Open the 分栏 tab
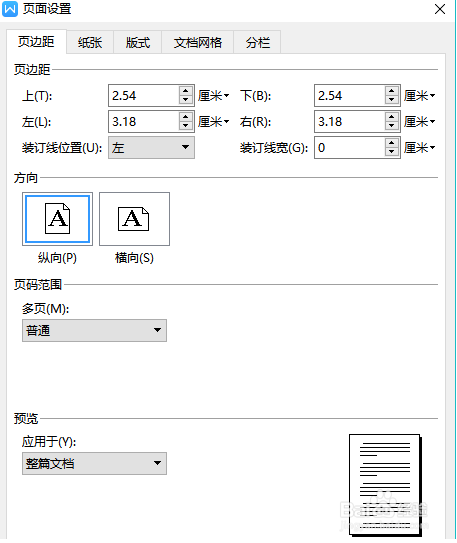Image resolution: width=457 pixels, height=543 pixels. pos(257,43)
